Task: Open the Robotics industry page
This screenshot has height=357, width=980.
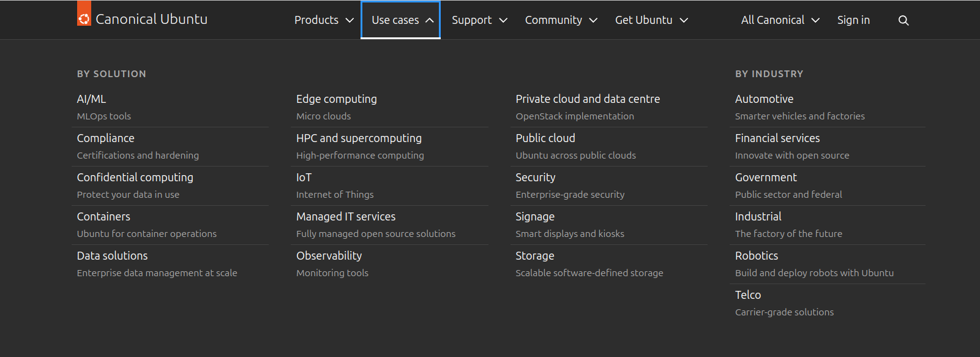Action: coord(756,256)
